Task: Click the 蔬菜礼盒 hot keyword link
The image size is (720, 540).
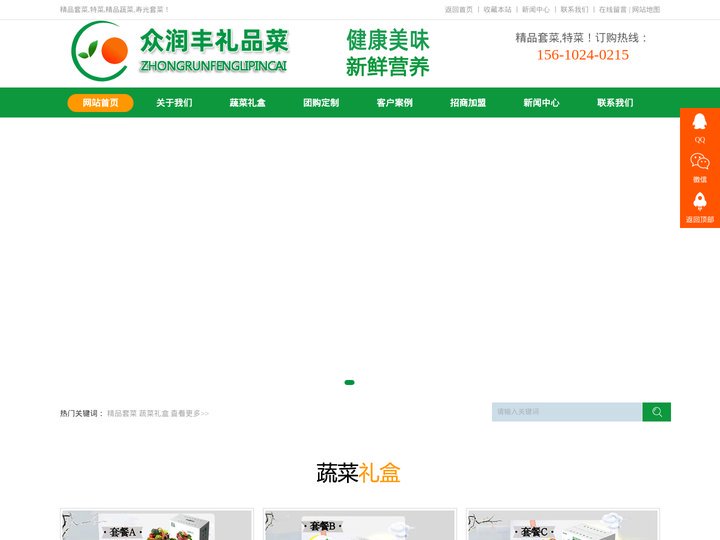Action: (154, 413)
